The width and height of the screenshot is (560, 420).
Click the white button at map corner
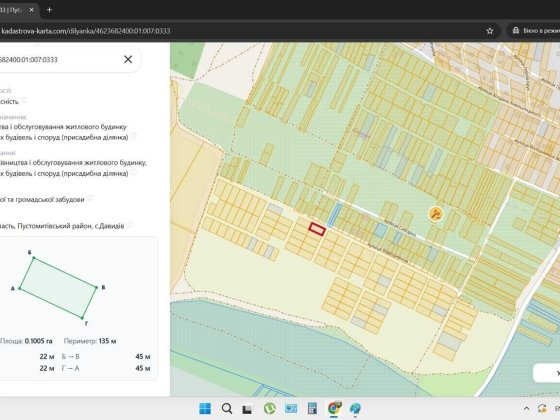547,373
